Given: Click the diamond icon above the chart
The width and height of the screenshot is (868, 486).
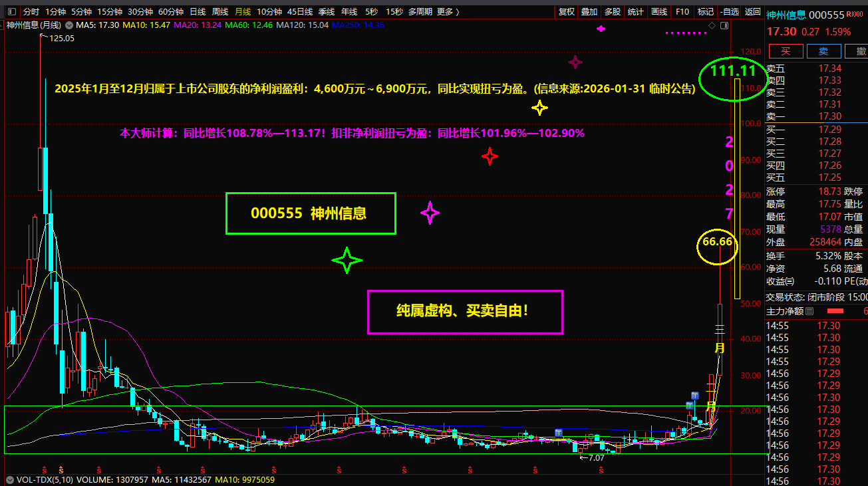Looking at the screenshot, I should [x=712, y=25].
